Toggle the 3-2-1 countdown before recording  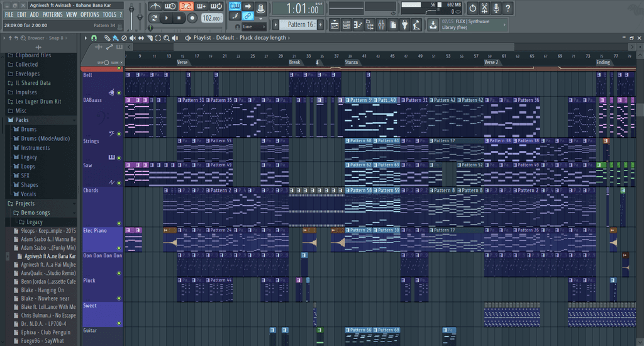(x=186, y=6)
